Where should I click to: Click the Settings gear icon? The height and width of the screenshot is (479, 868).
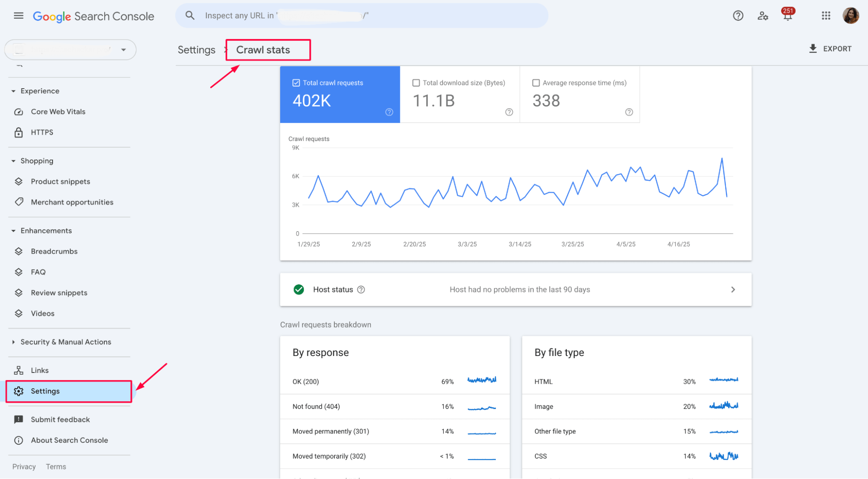[x=19, y=391]
